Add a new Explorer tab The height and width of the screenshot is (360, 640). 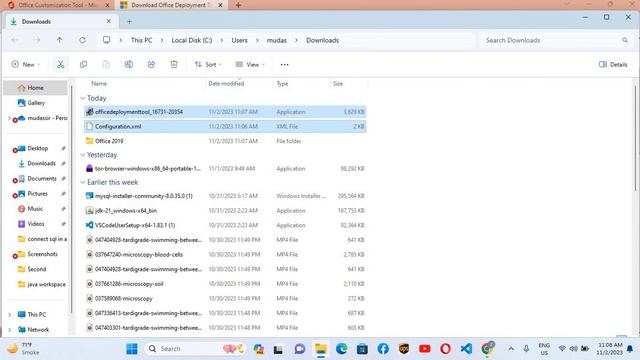(129, 22)
